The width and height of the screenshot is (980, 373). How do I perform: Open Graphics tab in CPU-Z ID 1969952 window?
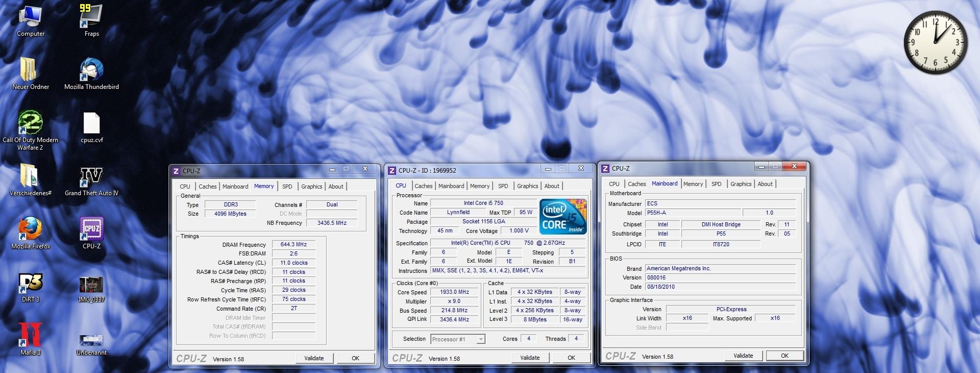pyautogui.click(x=527, y=186)
